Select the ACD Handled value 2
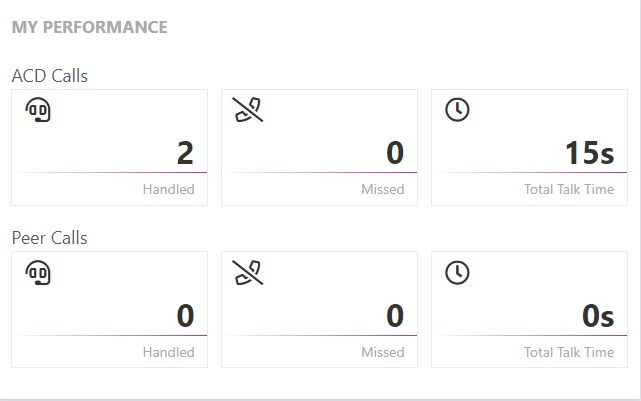The width and height of the screenshot is (641, 401). point(185,153)
